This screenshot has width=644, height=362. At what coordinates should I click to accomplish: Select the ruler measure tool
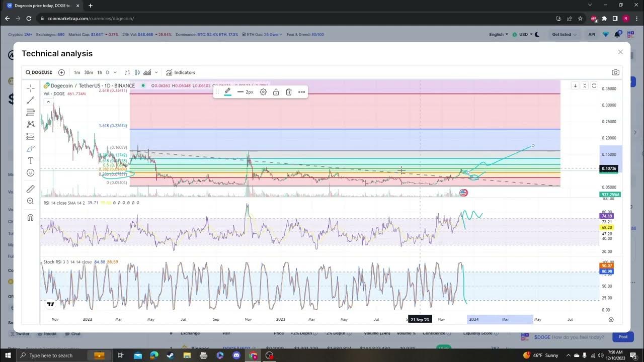pos(31,189)
